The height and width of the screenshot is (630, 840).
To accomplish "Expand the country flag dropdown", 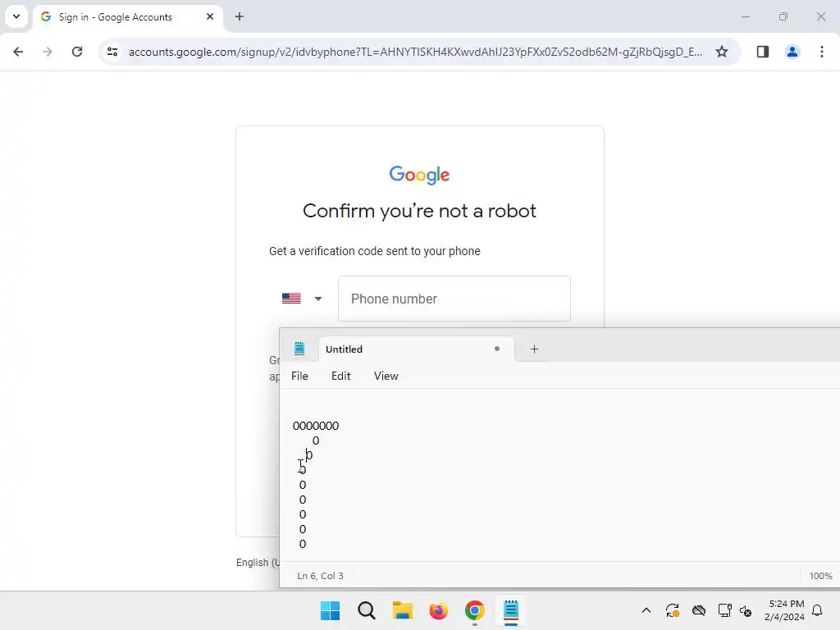I will coord(302,299).
